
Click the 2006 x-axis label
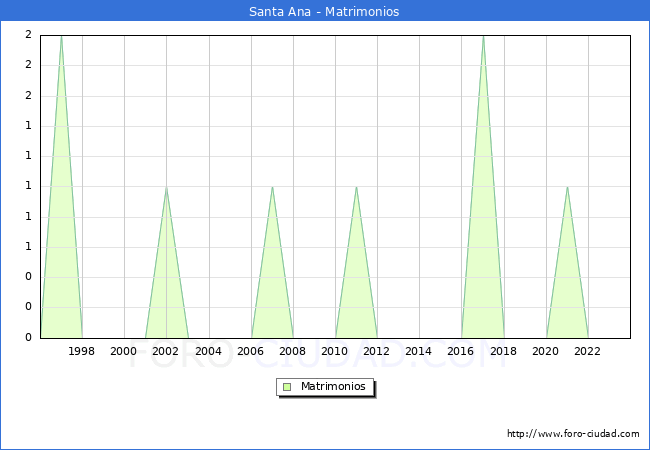click(251, 351)
